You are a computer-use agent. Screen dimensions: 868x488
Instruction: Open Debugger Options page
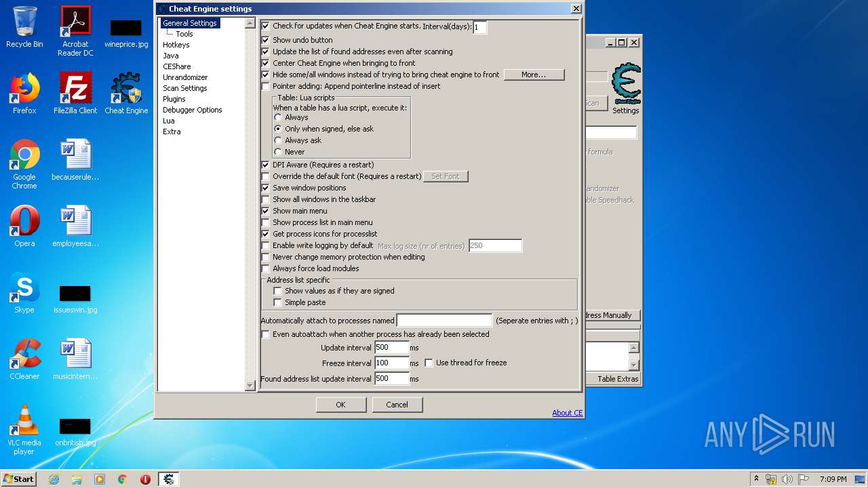tap(193, 110)
